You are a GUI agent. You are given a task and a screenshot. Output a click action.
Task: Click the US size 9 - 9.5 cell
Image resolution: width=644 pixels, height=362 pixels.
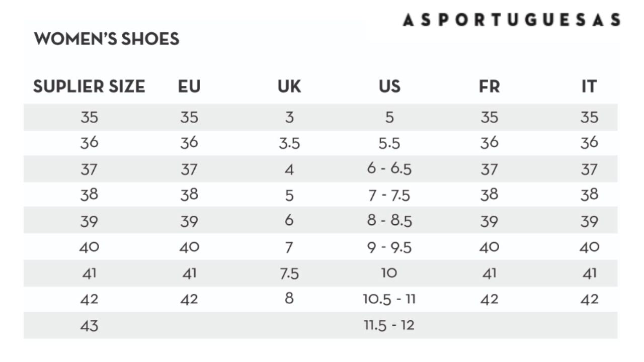389,247
